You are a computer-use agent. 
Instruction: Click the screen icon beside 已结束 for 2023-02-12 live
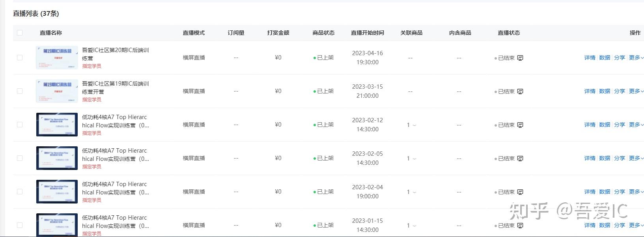tap(520, 125)
